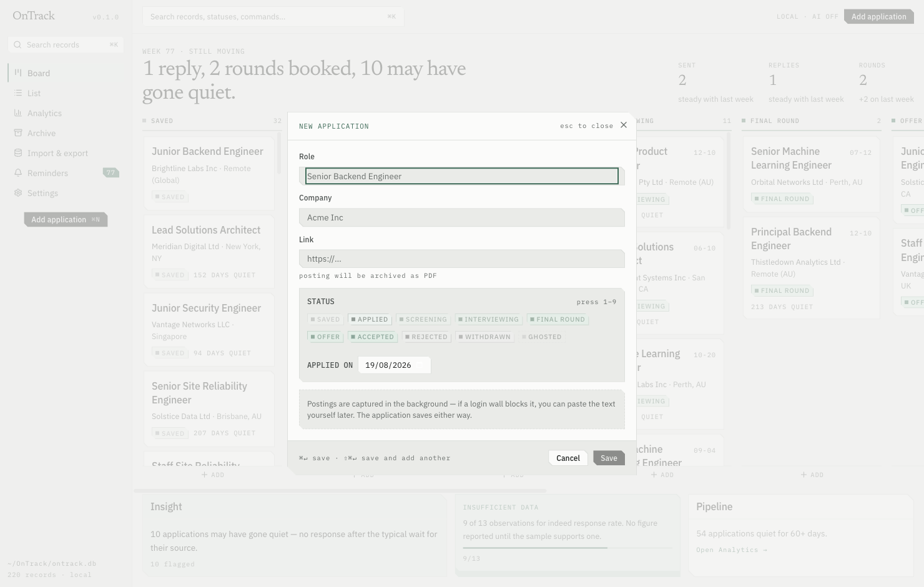The image size is (924, 587).
Task: Select the SCREENING status chip
Action: coord(423,319)
